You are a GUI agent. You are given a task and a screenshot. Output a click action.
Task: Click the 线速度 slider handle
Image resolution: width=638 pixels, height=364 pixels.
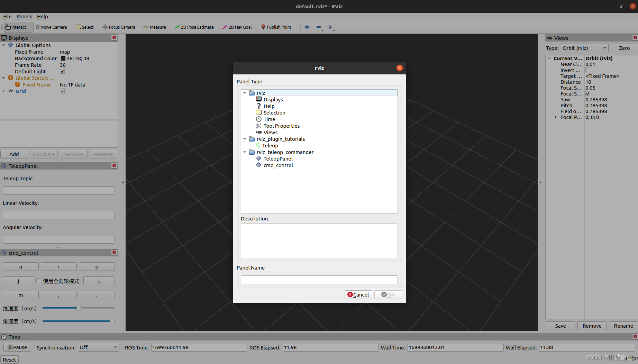(79, 308)
